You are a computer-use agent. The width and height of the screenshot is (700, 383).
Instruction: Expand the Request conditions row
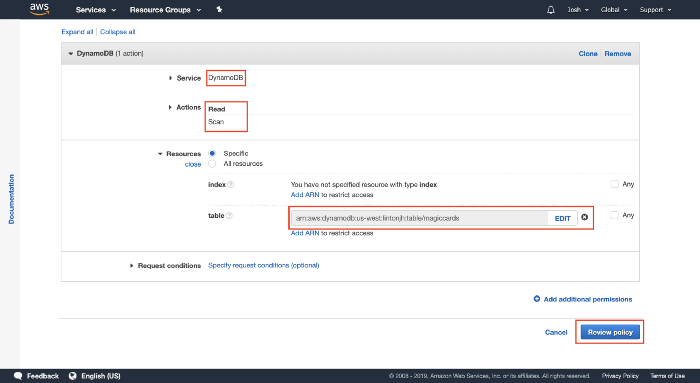coord(131,266)
